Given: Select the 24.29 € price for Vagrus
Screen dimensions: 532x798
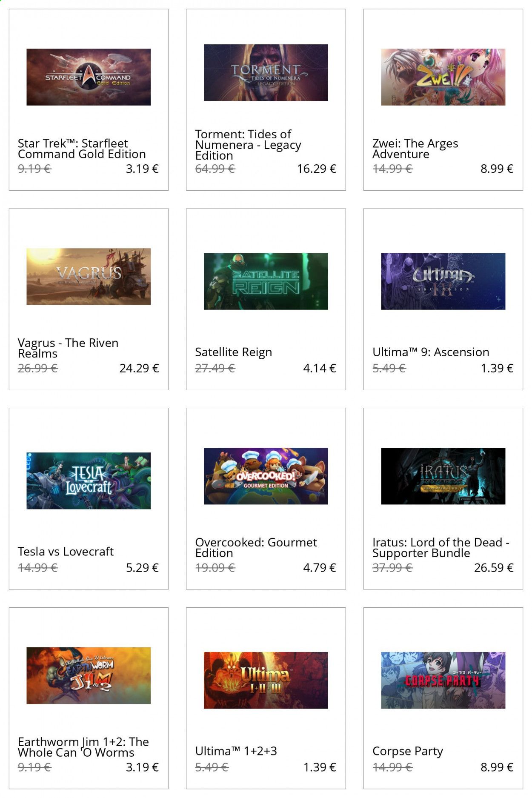Looking at the screenshot, I should coord(139,368).
